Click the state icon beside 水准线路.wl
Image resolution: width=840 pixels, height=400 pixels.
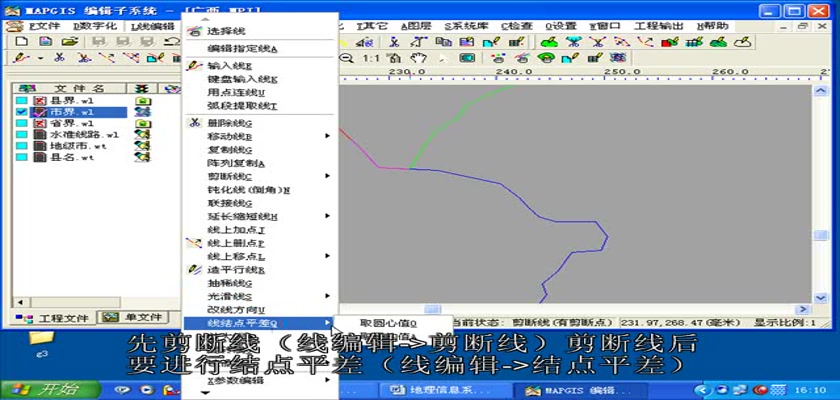coord(142,134)
